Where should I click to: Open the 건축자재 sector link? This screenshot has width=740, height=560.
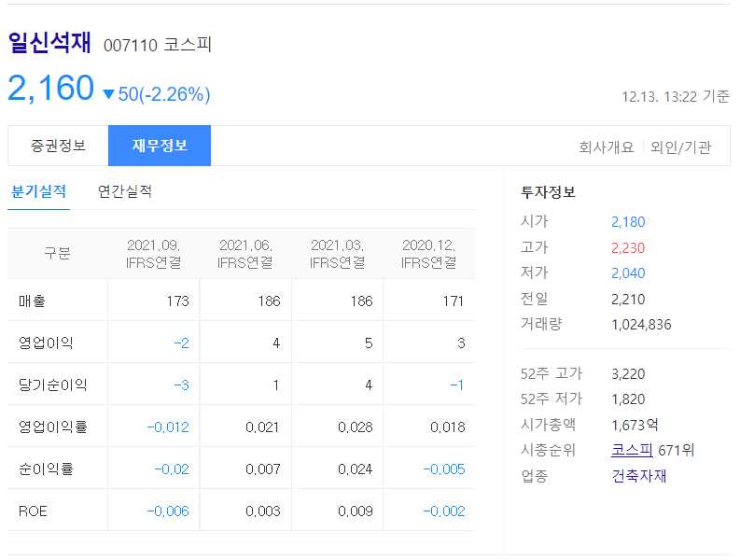click(x=639, y=475)
